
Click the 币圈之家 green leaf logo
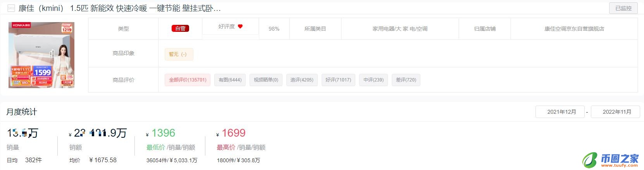[590, 160]
